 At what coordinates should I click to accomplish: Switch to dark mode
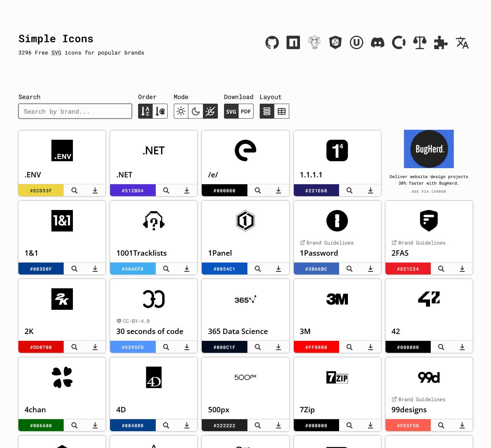(x=196, y=111)
